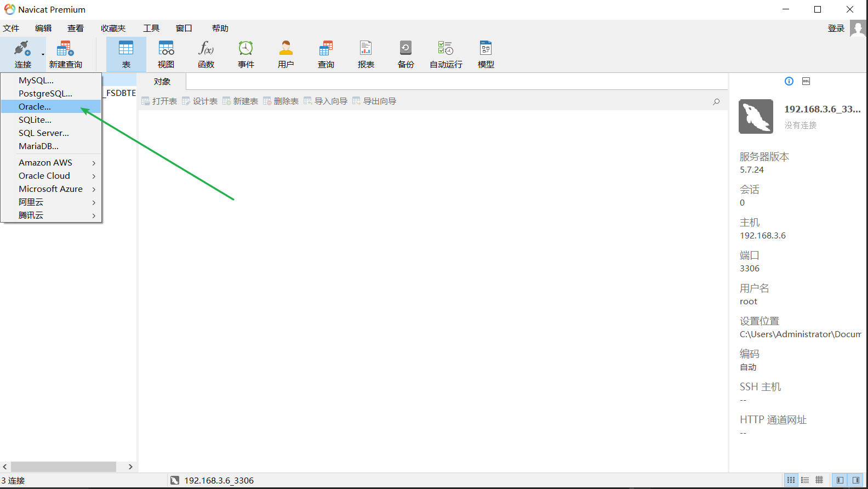The width and height of the screenshot is (868, 489).
Task: Open the File (文件) menu
Action: coord(11,29)
